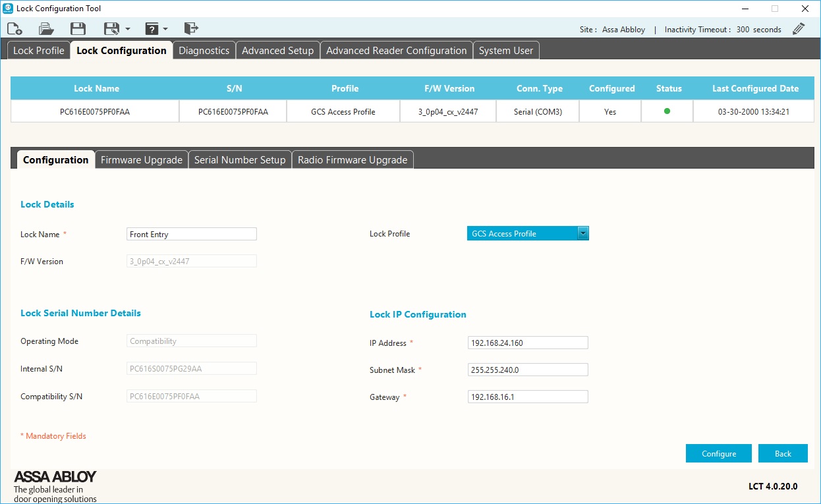The height and width of the screenshot is (504, 821).
Task: Switch to the Diagnostics tab
Action: pyautogui.click(x=204, y=51)
